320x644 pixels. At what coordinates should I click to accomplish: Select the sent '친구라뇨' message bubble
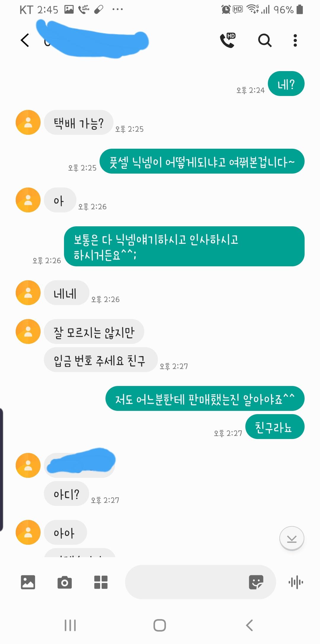pyautogui.click(x=275, y=427)
